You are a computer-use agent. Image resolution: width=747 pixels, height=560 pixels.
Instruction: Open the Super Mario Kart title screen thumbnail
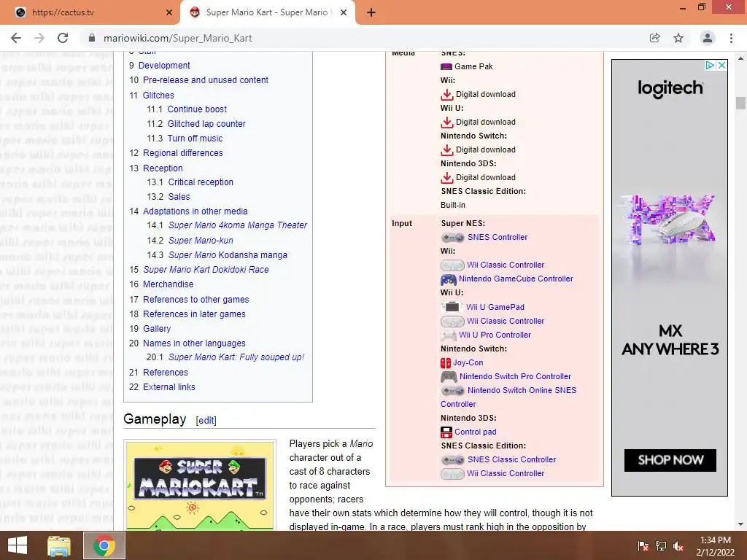pyautogui.click(x=200, y=486)
